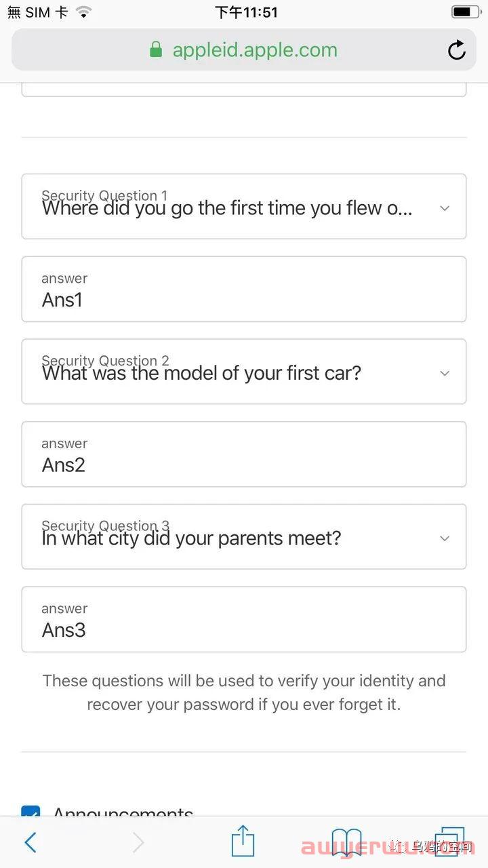Focus the Ans2 answer field
This screenshot has height=868, width=488.
[x=244, y=454]
